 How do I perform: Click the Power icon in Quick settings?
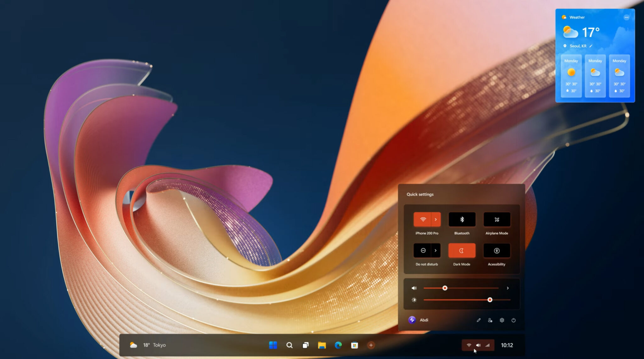[514, 320]
